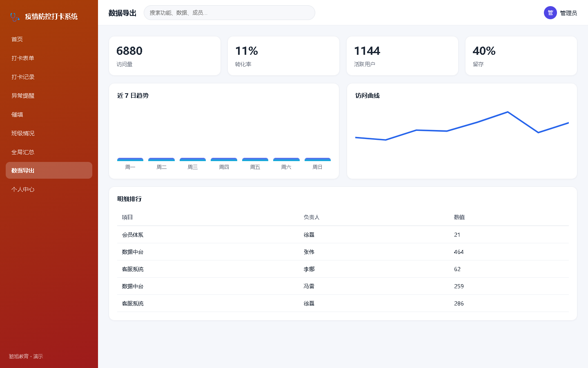The height and width of the screenshot is (368, 588).
Task: Click the 周五 bar in trend chart
Action: click(255, 159)
